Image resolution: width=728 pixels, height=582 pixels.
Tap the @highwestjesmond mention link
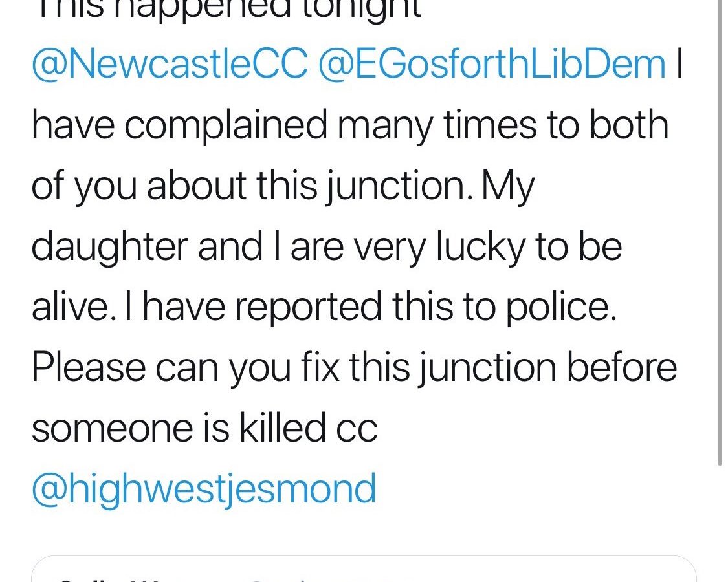[204, 490]
